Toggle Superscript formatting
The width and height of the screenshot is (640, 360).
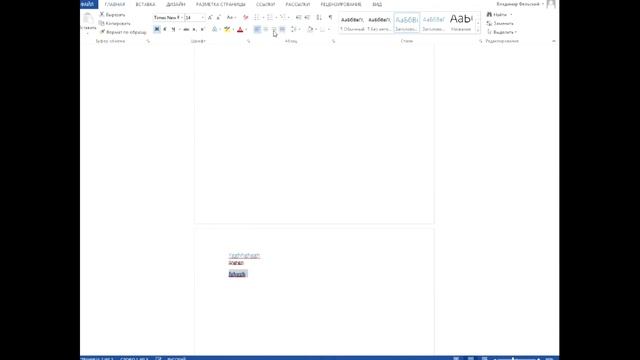point(202,29)
